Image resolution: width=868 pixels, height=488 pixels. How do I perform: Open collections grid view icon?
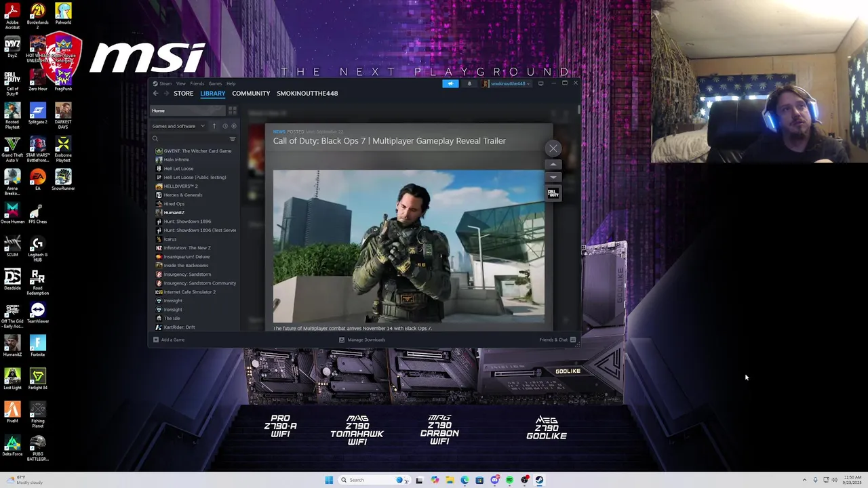pyautogui.click(x=233, y=110)
